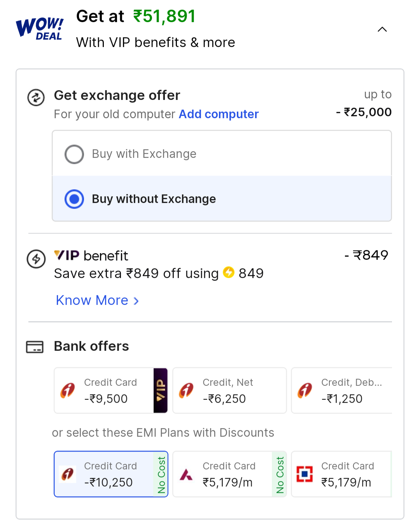Collapse the WOW deal details section

(382, 30)
